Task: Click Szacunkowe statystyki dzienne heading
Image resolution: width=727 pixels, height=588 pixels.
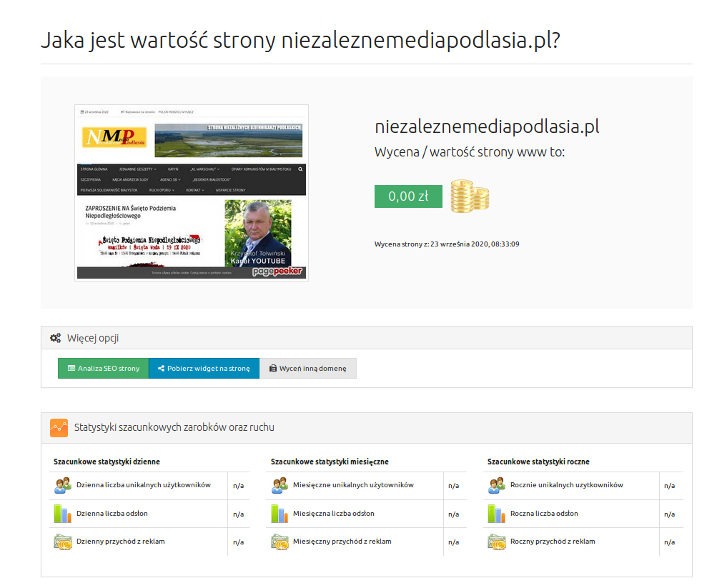Action: coord(107,462)
